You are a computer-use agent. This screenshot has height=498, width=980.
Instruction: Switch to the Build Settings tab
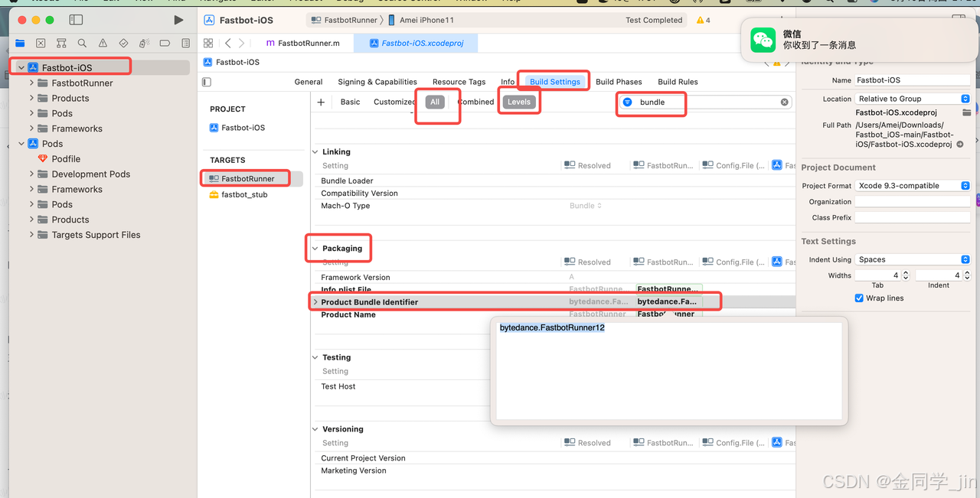555,82
